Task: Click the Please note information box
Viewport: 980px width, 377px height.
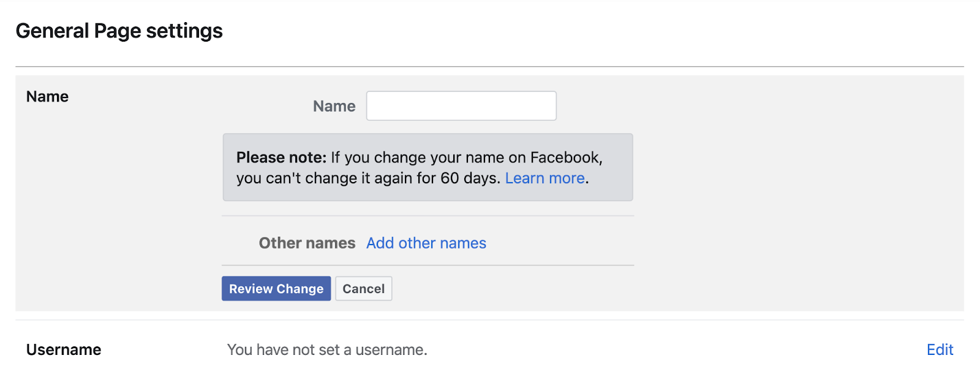Action: [428, 167]
